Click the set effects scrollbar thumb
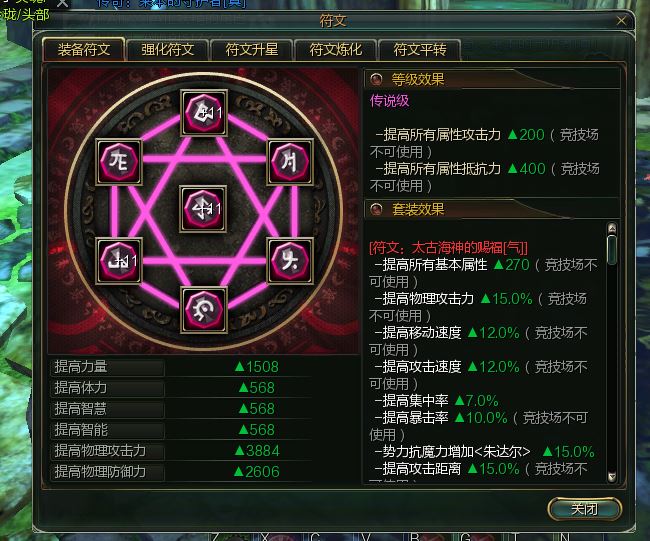The width and height of the screenshot is (650, 541). [x=612, y=250]
